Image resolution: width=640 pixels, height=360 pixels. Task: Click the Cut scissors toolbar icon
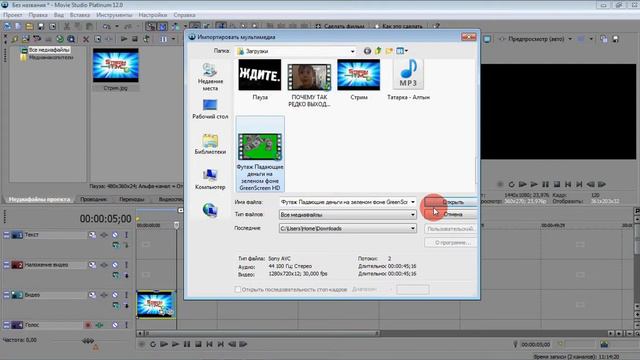tap(67, 27)
